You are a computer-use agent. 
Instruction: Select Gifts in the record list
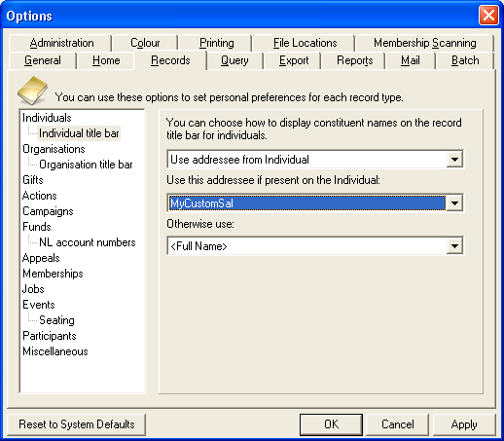point(33,180)
